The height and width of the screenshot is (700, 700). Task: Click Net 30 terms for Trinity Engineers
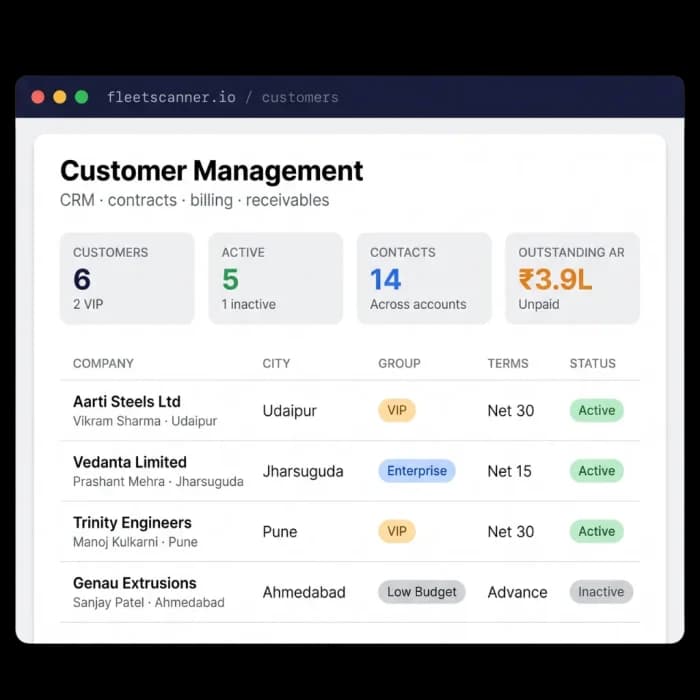click(x=511, y=532)
